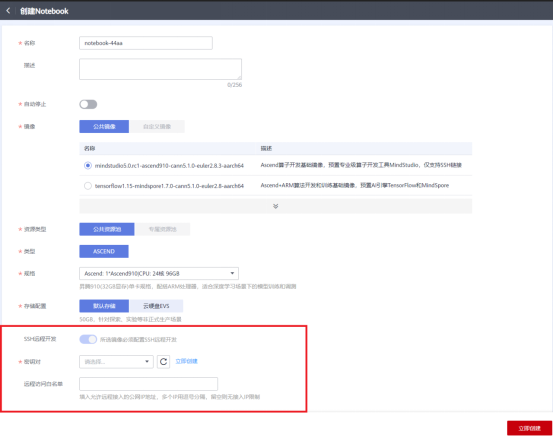Open the Ascend specification dropdown
The width and height of the screenshot is (554, 442).
[x=159, y=273]
